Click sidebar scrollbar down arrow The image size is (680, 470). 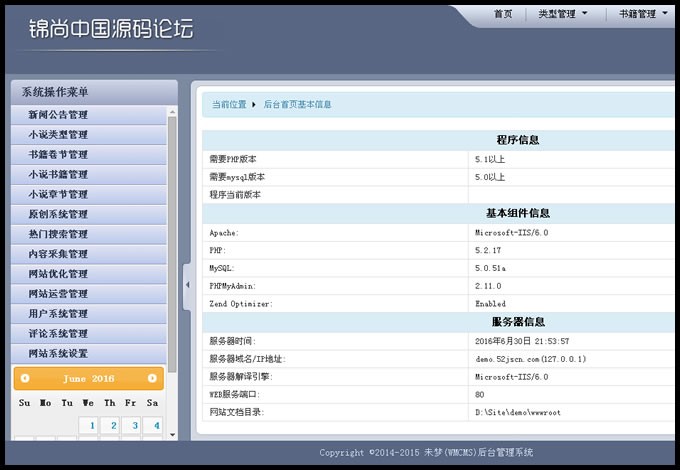[172, 434]
